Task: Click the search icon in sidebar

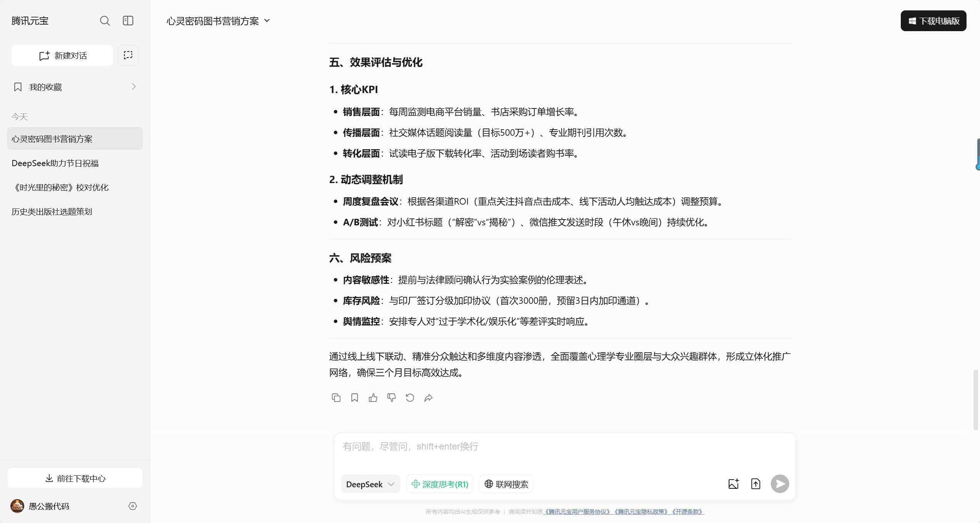Action: click(105, 21)
